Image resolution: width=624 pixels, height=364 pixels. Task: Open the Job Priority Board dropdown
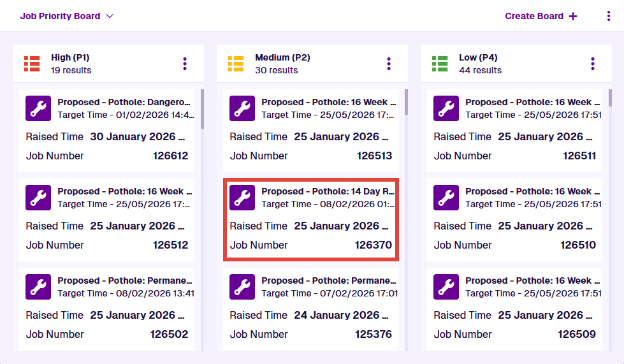pyautogui.click(x=66, y=16)
